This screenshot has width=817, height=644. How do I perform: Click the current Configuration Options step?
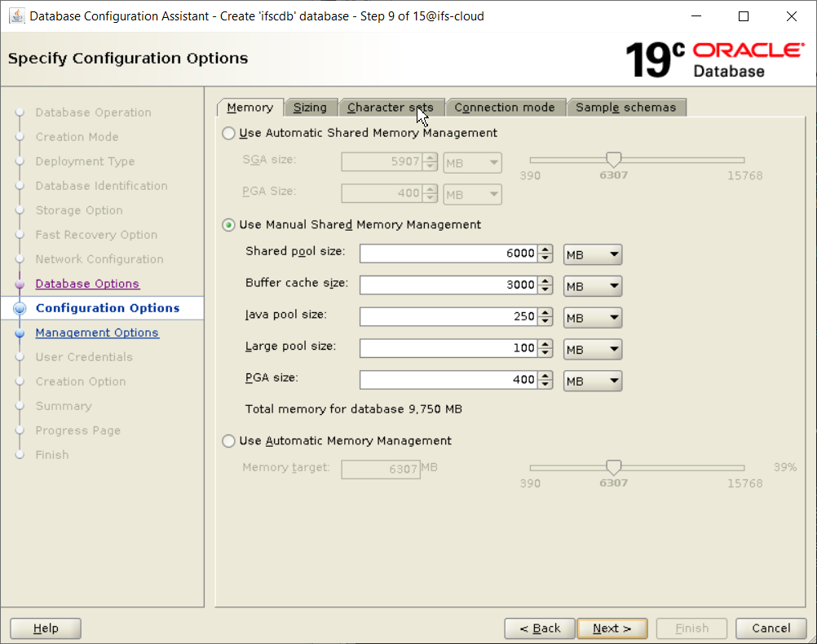[108, 308]
